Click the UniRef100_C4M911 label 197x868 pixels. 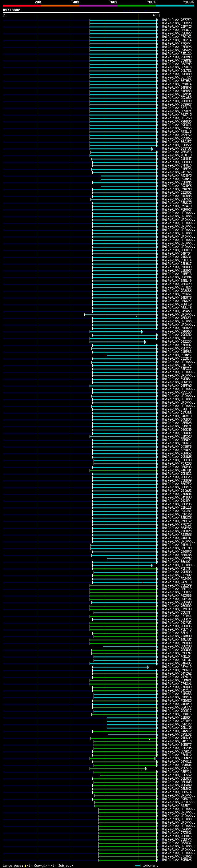[176, 545]
